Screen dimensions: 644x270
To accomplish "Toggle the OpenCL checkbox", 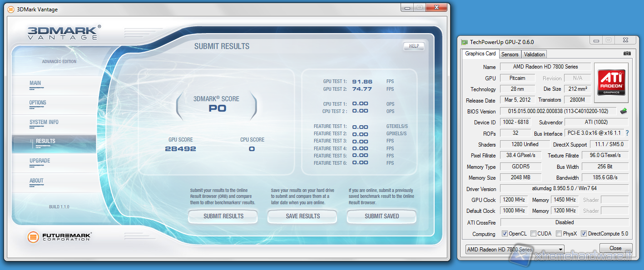I will point(505,234).
